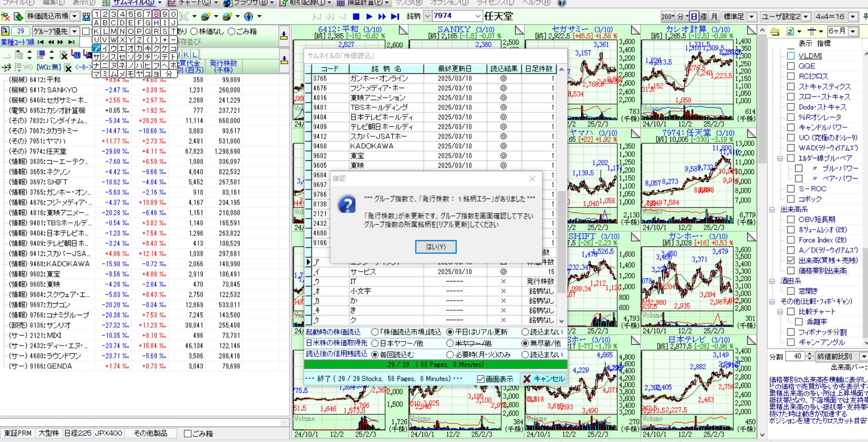Click the R rocket real-time update icon
Image resolution: width=868 pixels, height=442 pixels.
click(x=206, y=16)
